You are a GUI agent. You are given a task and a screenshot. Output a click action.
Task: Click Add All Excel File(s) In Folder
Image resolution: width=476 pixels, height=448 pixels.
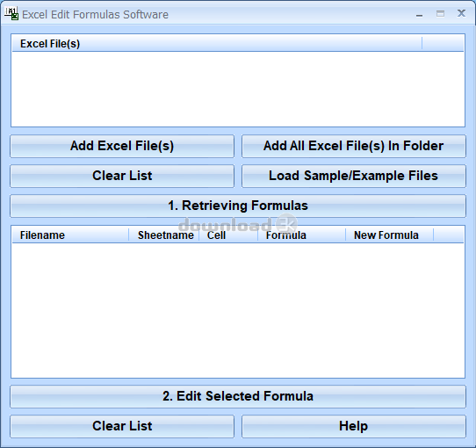click(x=354, y=146)
